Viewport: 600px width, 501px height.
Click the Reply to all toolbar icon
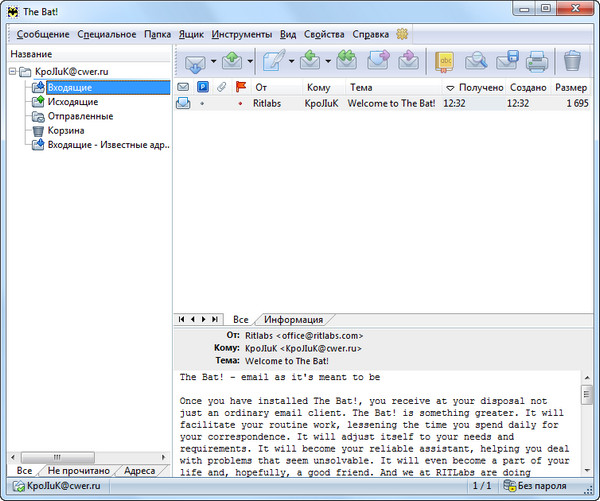(346, 61)
